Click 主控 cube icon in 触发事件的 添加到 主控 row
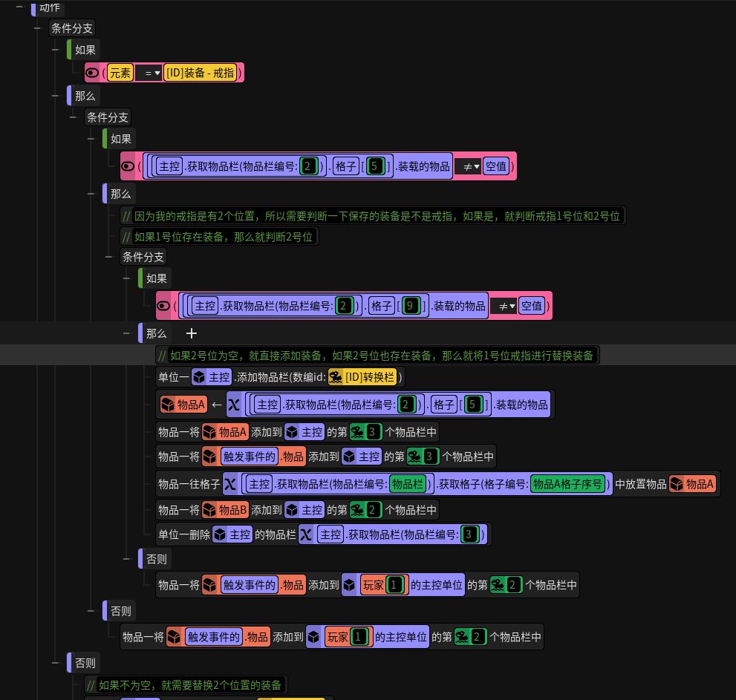736x700 pixels. [349, 457]
